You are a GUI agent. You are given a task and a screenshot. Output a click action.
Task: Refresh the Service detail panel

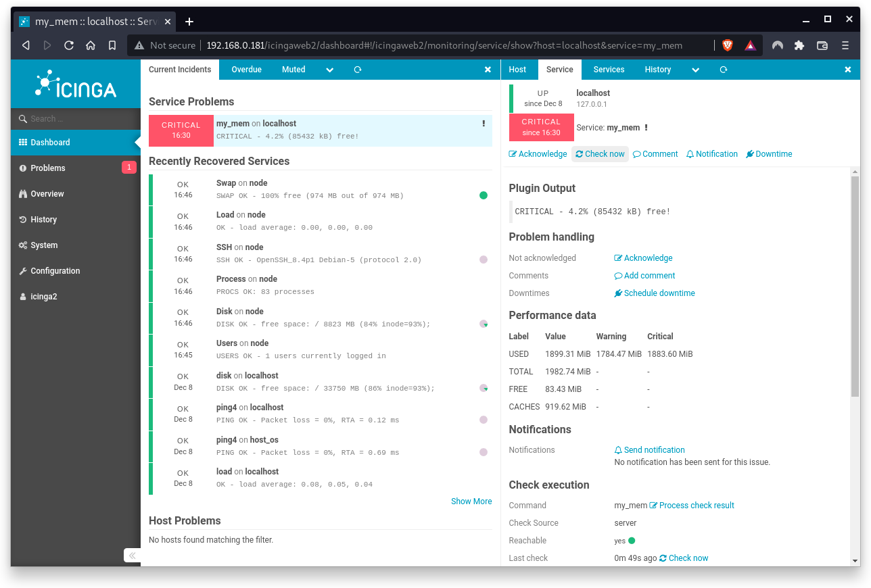pos(723,69)
